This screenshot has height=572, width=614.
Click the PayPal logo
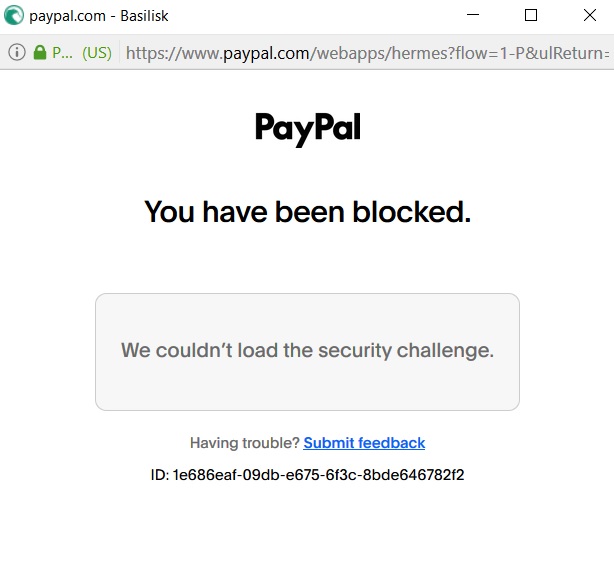click(308, 128)
